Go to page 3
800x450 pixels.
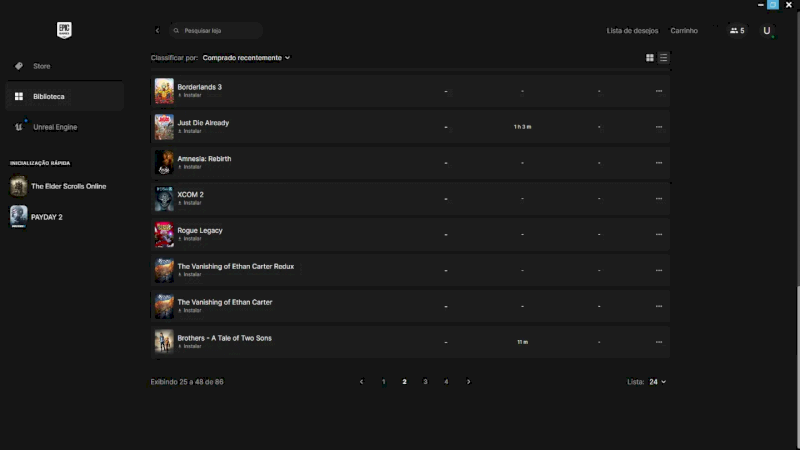coord(425,382)
